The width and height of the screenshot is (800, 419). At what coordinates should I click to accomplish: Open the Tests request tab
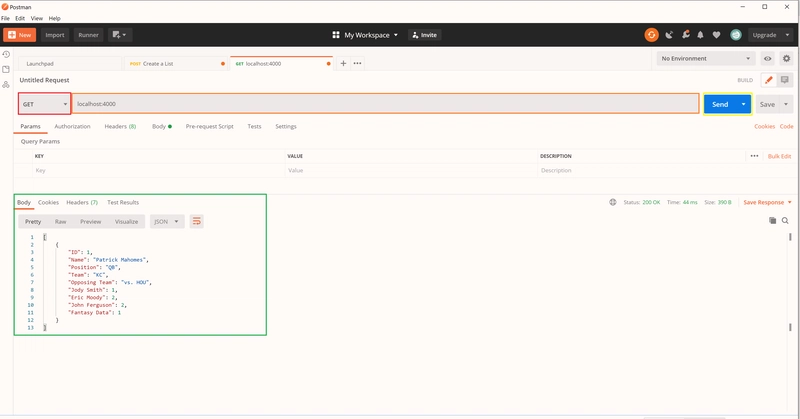pos(254,126)
